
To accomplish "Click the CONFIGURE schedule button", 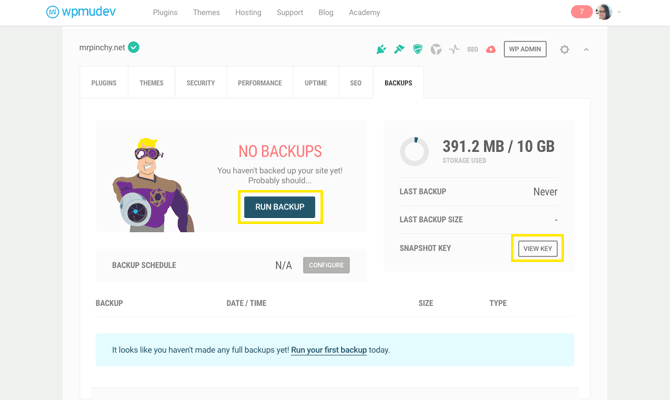I will coord(326,265).
